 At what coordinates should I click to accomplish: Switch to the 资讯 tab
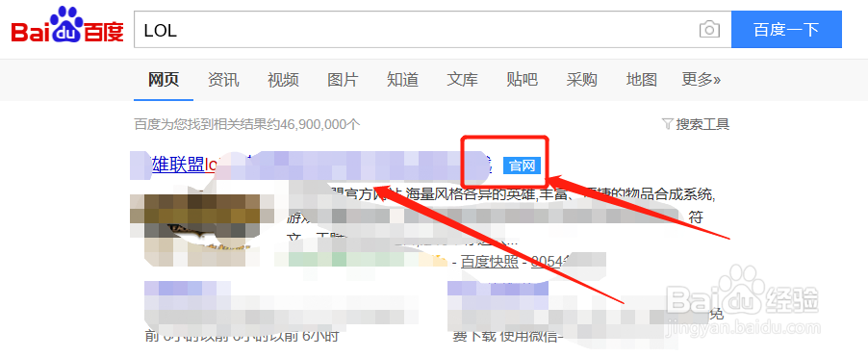pyautogui.click(x=223, y=80)
